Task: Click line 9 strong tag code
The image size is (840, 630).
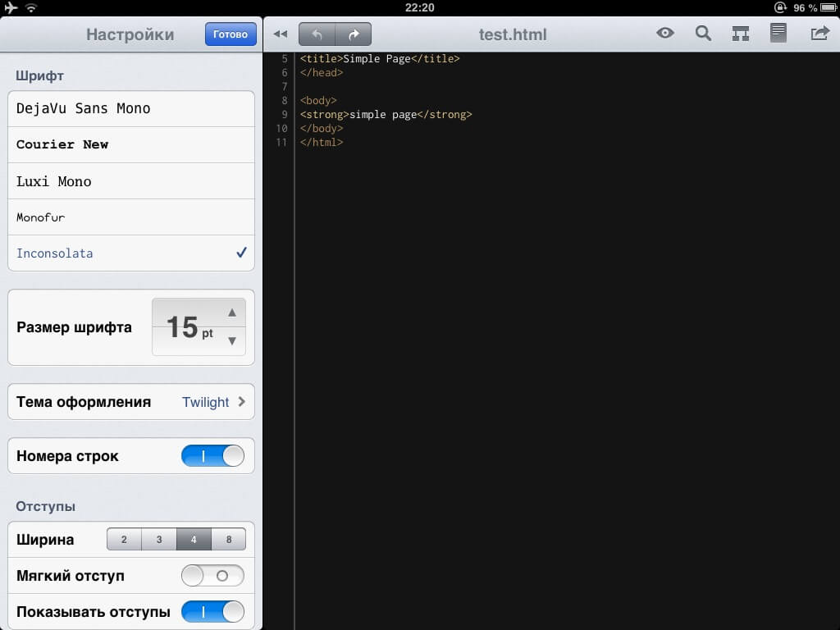Action: tap(386, 115)
